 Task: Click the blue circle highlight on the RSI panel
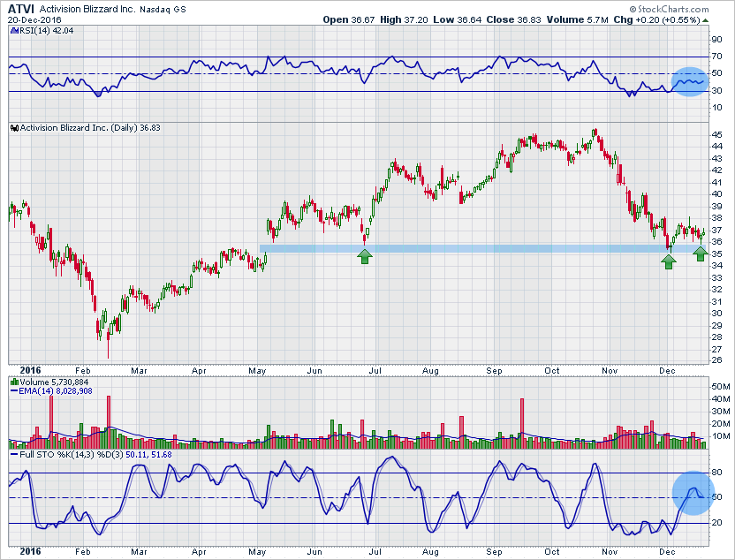click(690, 82)
